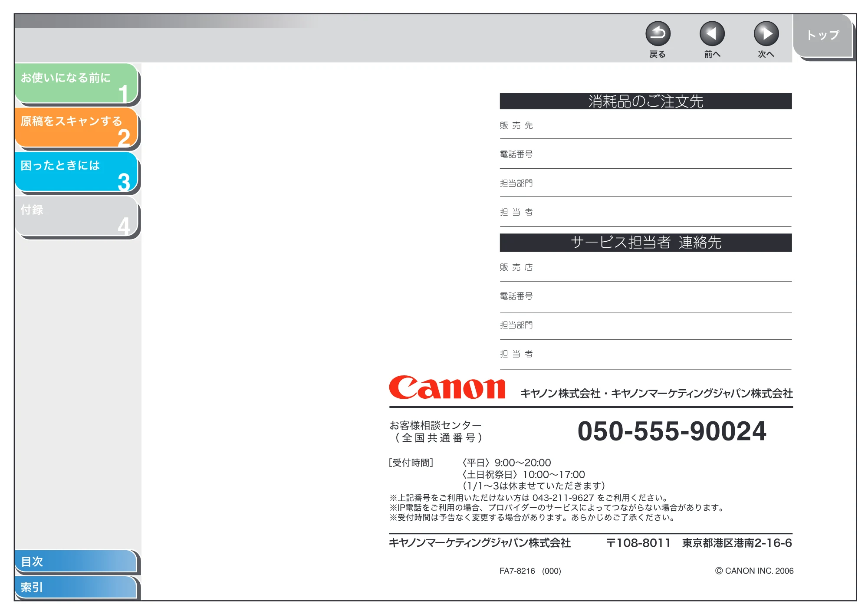Go to previous page with 前へ icon
Screen dimensions: 868x614
(x=712, y=34)
